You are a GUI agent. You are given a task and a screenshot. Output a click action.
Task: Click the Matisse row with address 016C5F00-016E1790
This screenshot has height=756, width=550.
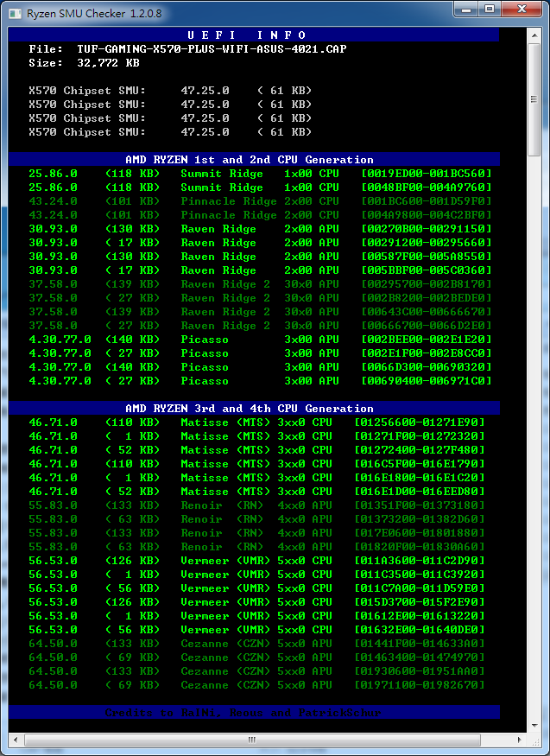tap(256, 464)
